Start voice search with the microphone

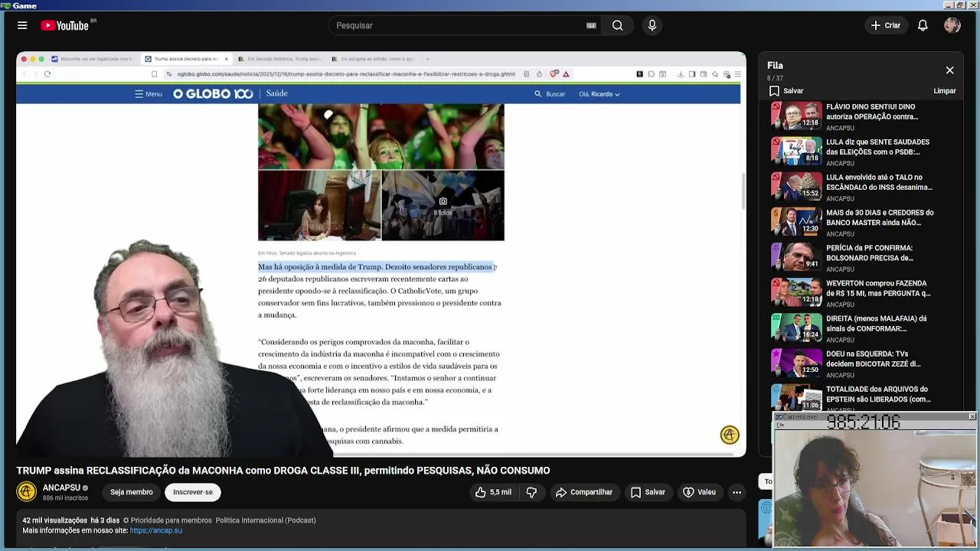tap(652, 25)
